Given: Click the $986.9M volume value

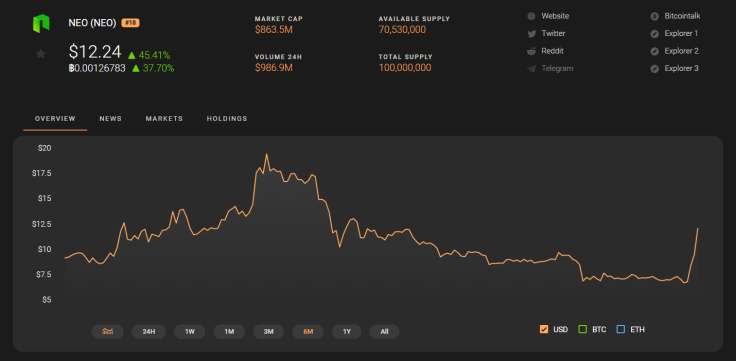Looking at the screenshot, I should pyautogui.click(x=274, y=68).
